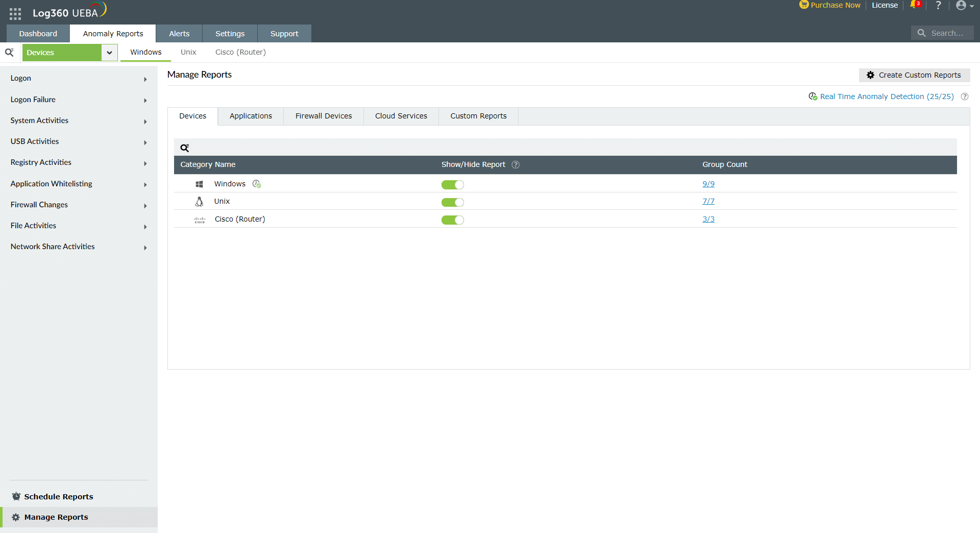Viewport: 980px width, 533px height.
Task: Click the help question mark icon
Action: [x=938, y=6]
